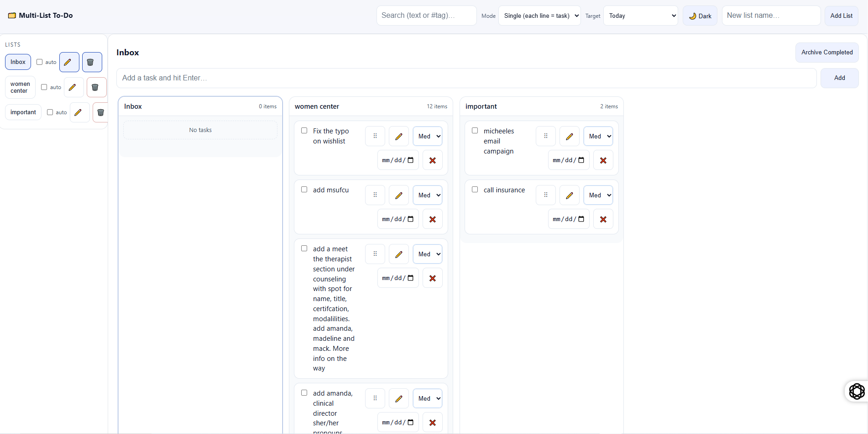Delete the call insurance task
Screen dimensions: 868x434
[603, 219]
